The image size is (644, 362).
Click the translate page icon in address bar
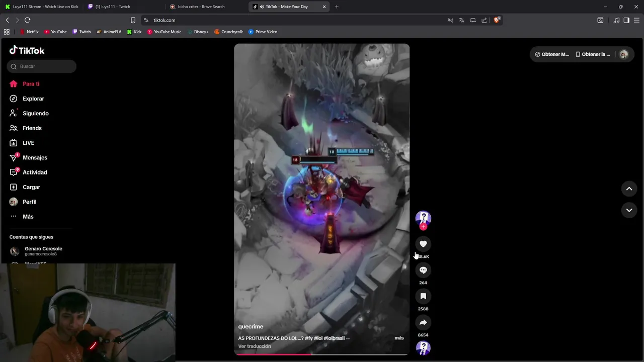coord(461,20)
